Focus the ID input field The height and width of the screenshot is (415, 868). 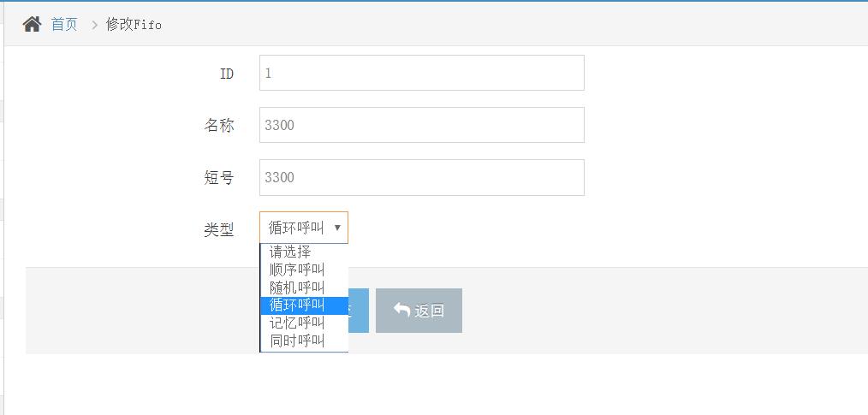pos(421,73)
